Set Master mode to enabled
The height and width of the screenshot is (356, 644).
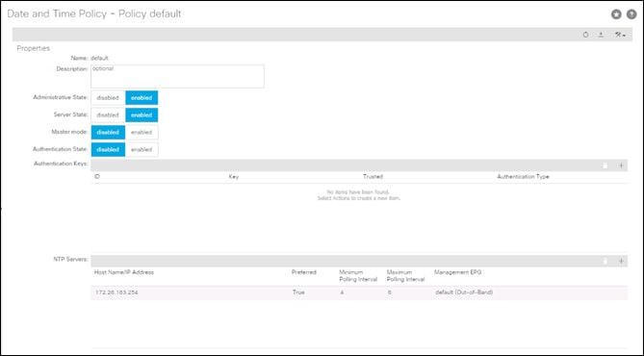(142, 132)
